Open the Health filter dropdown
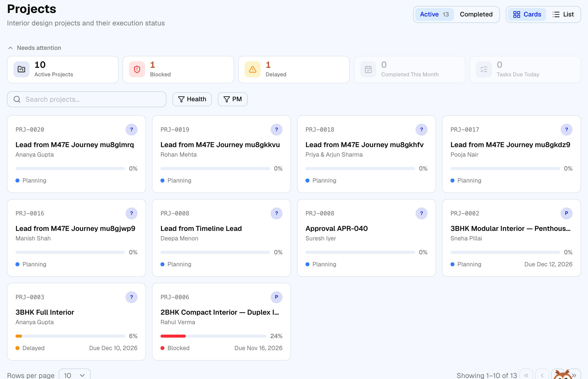 [x=192, y=99]
